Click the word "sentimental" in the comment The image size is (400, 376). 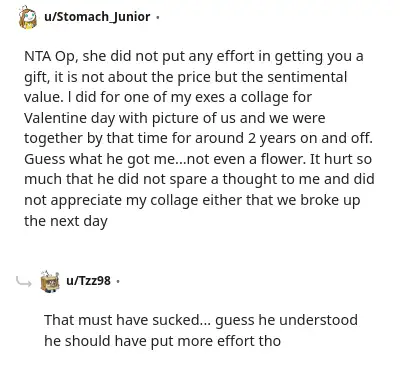pyautogui.click(x=307, y=77)
